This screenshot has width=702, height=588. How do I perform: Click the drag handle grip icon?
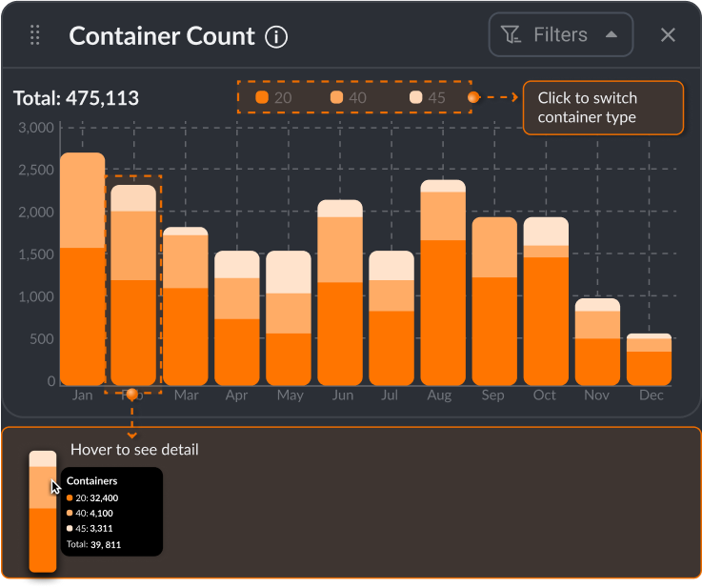(x=35, y=35)
